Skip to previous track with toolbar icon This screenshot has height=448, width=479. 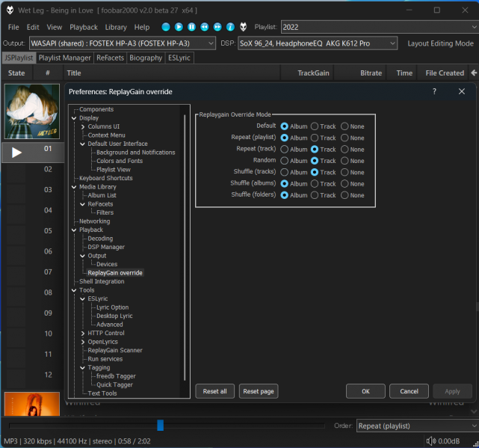tap(204, 27)
